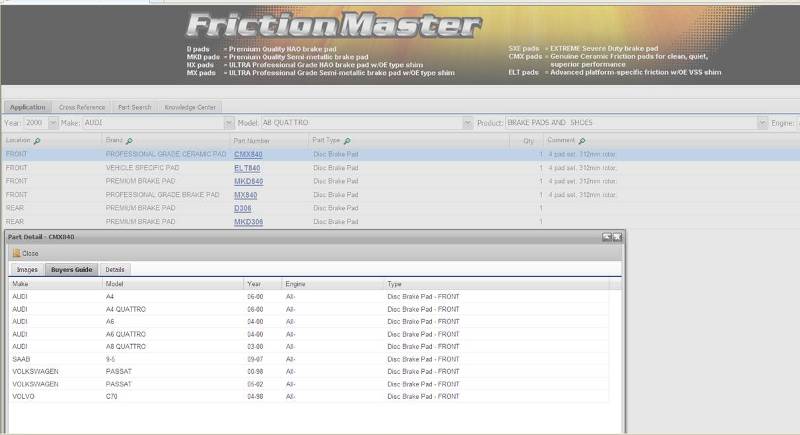Viewport: 800px width, 435px height.
Task: Click the search icon beside Brand column
Action: (130, 141)
